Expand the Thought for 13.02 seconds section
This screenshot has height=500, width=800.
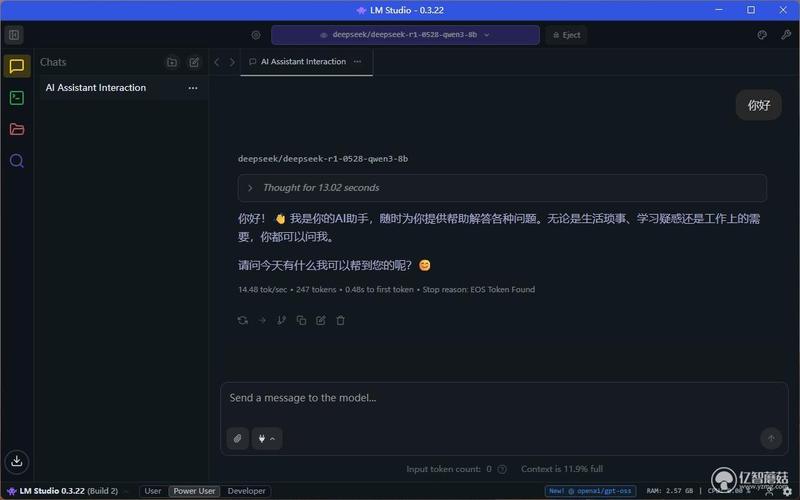(x=502, y=188)
